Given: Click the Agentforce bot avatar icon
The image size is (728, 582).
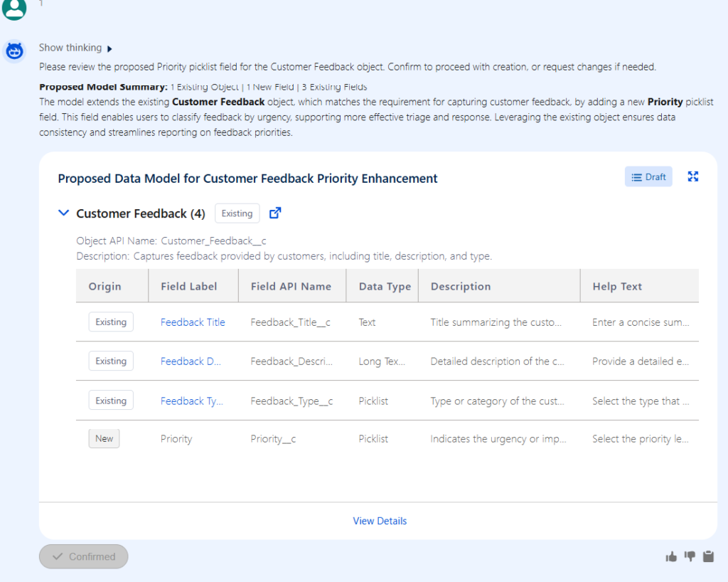Looking at the screenshot, I should pos(14,51).
